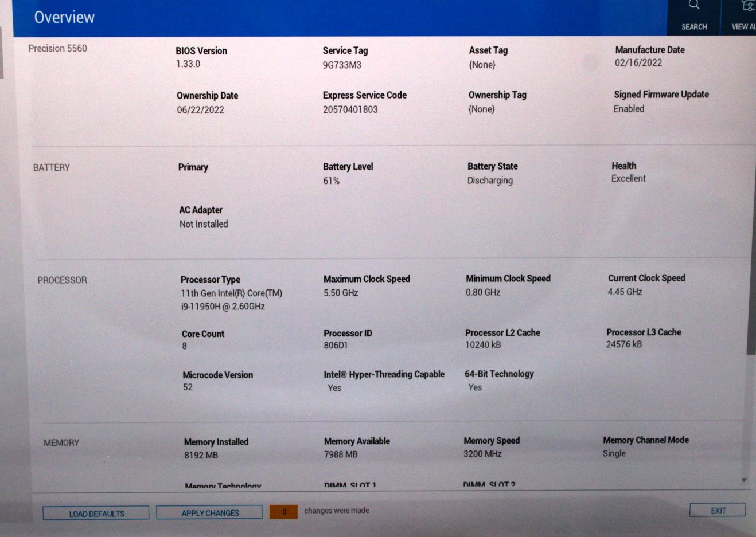Click the 'changes were made' status text
Viewport: 756px width, 537px height.
pos(337,511)
